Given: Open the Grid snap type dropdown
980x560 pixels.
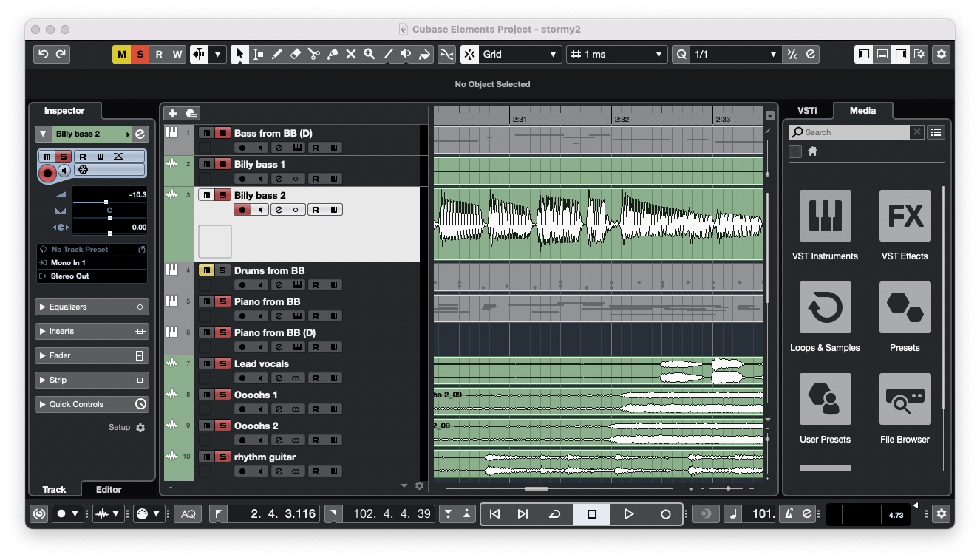Looking at the screenshot, I should (x=520, y=55).
